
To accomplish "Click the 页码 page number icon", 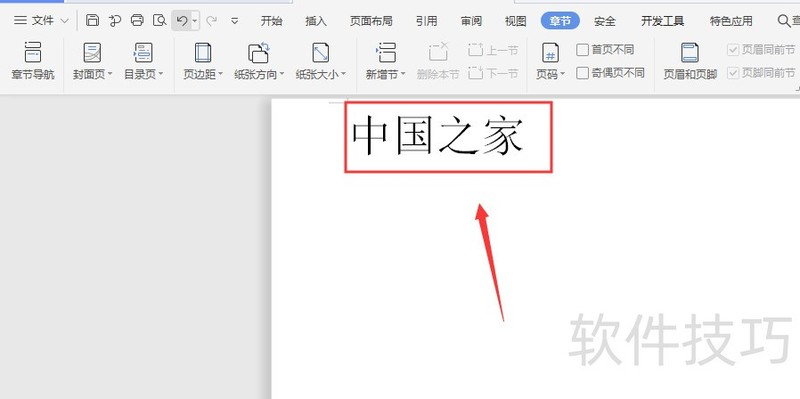I will coord(551,53).
